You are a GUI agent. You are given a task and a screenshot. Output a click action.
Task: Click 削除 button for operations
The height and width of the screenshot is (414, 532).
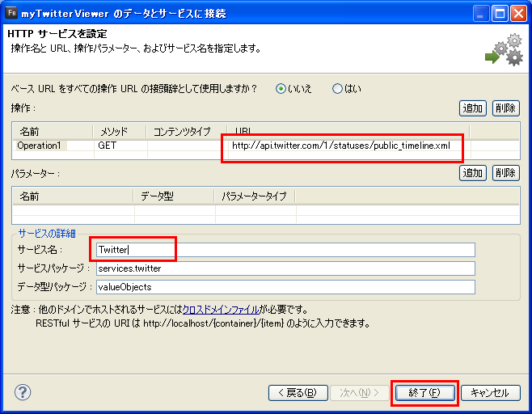click(506, 108)
